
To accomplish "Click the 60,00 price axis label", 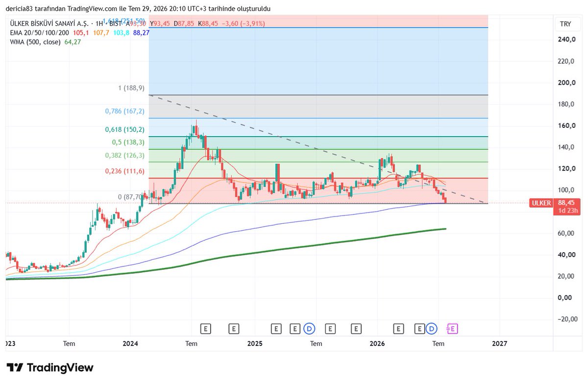I will [x=566, y=233].
